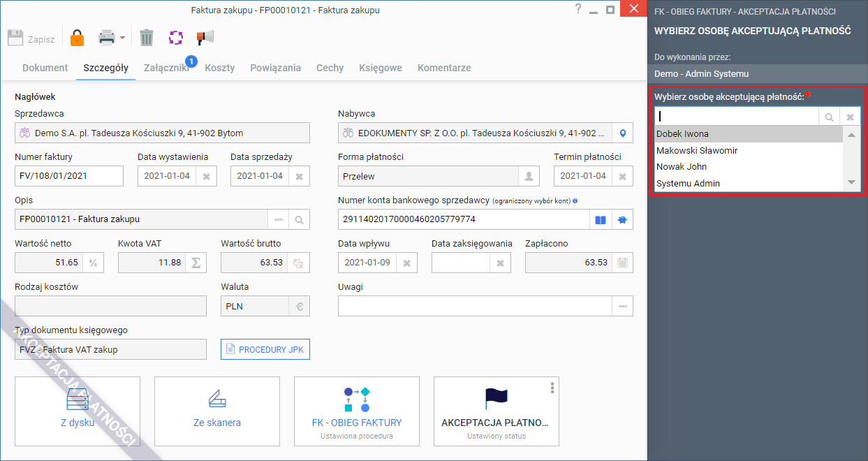Click the Uwagi ellipsis icon
868x461 pixels.
click(623, 306)
